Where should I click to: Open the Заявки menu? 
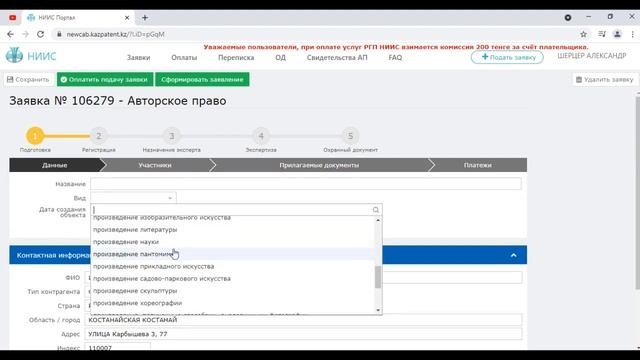point(138,58)
